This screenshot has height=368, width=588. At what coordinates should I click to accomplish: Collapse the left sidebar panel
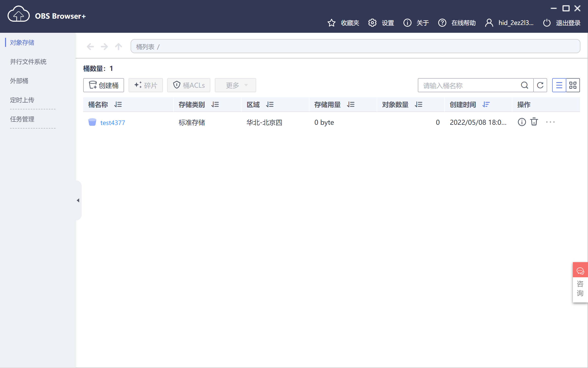click(78, 200)
